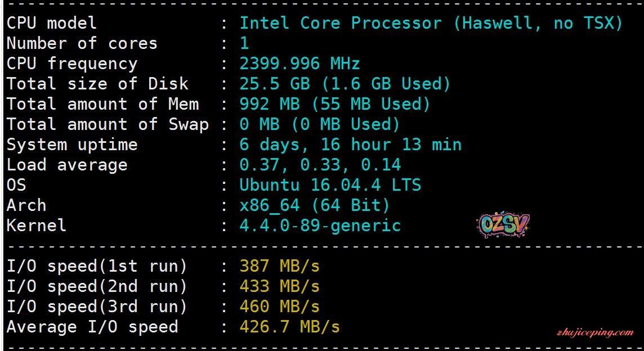Image resolution: width=644 pixels, height=351 pixels.
Task: Select the 4.4.0-89-generic kernel version
Action: (x=320, y=226)
